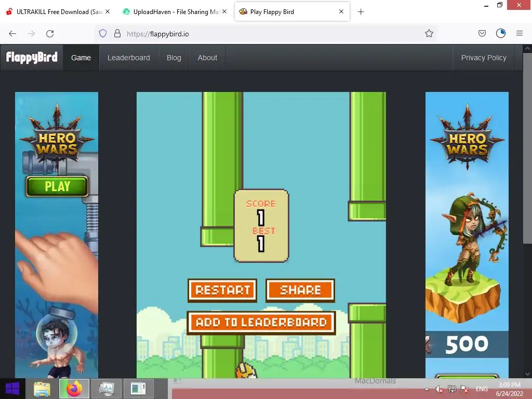Select the Play Flappy Bird tab

pos(292,11)
